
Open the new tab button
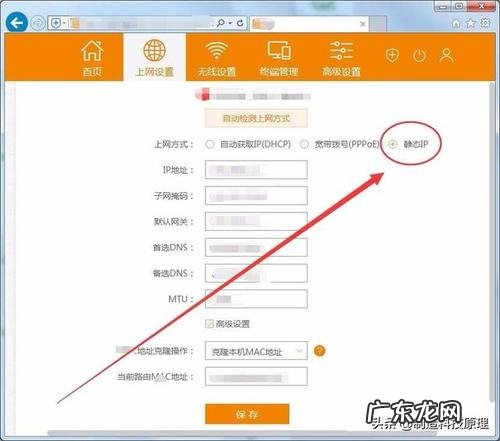point(378,24)
